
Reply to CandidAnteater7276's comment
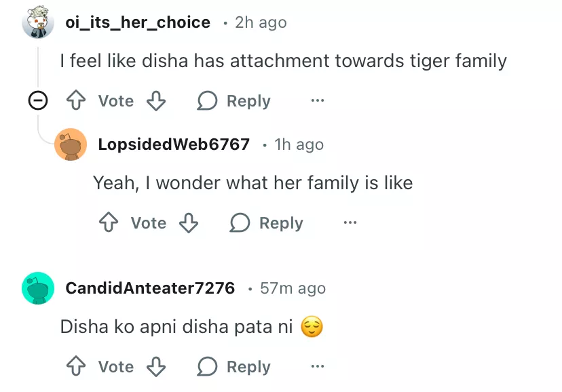click(x=234, y=367)
